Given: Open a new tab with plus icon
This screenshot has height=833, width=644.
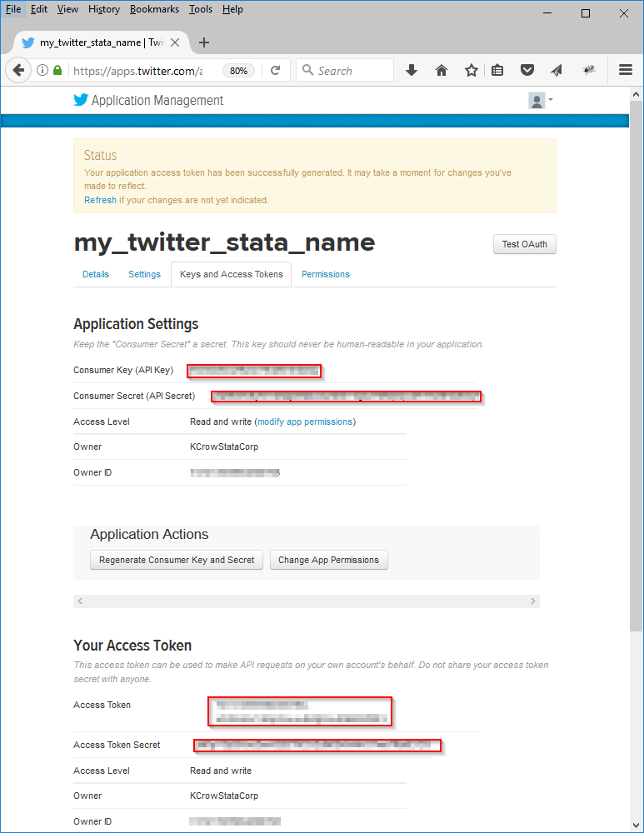Looking at the screenshot, I should point(204,42).
